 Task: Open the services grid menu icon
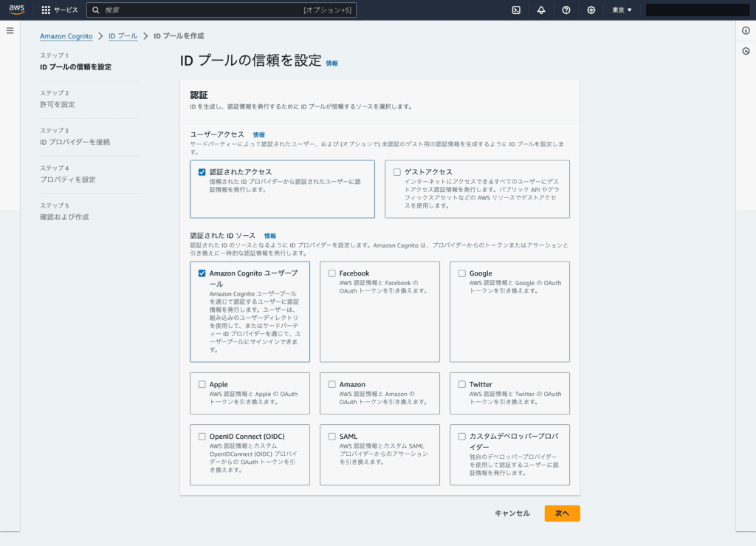46,10
